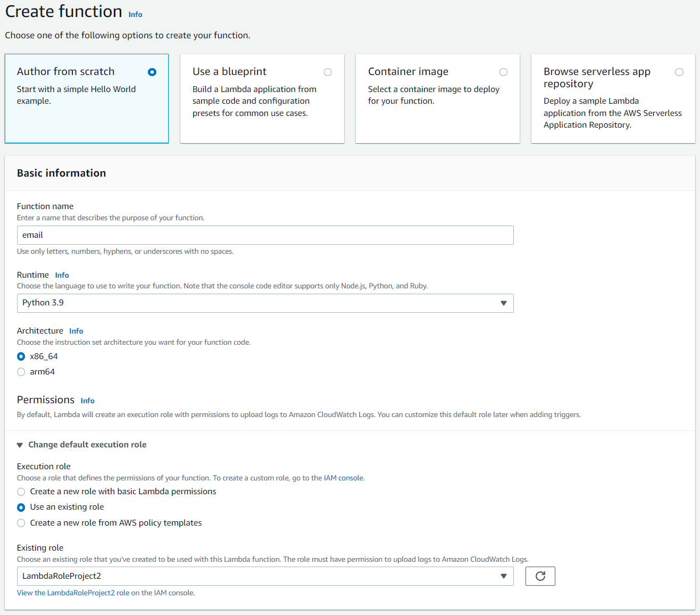Select the Container image radio button
Image resolution: width=700 pixels, height=615 pixels.
coord(503,72)
